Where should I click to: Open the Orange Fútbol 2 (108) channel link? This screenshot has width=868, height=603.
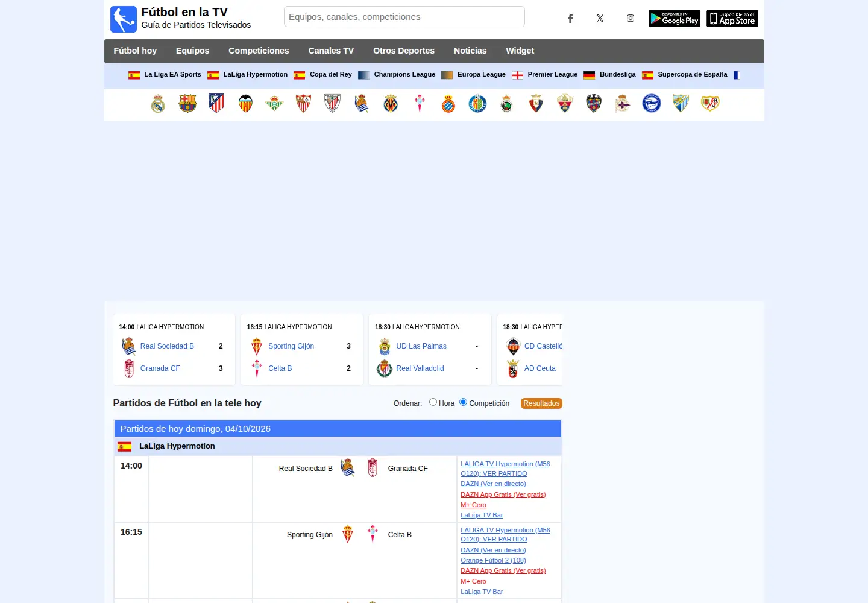[493, 560]
